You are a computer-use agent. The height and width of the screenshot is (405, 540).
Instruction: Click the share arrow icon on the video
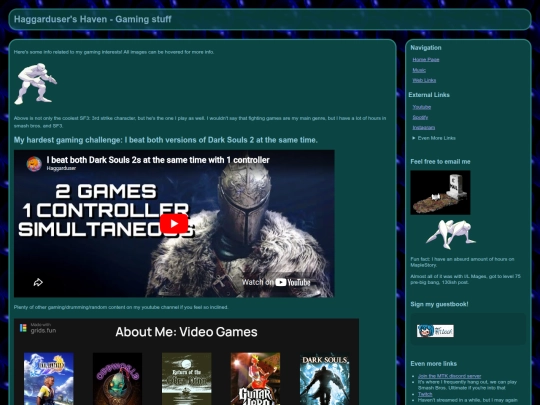click(x=38, y=282)
